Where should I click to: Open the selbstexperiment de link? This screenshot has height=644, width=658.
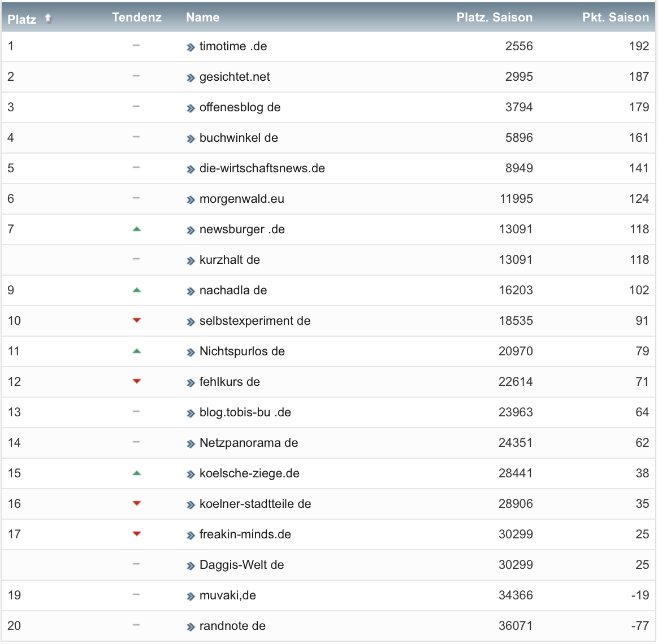[x=255, y=321]
